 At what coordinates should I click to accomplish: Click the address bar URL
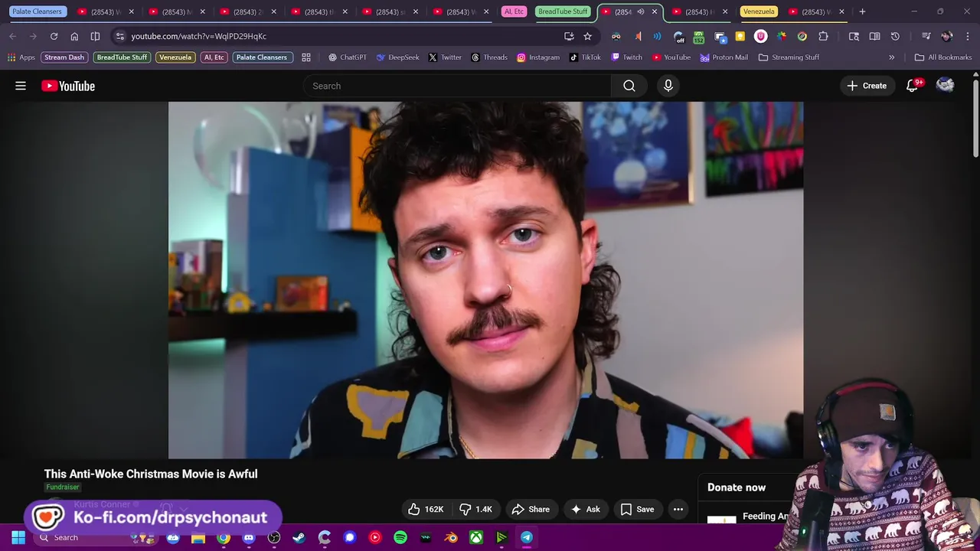(x=198, y=36)
